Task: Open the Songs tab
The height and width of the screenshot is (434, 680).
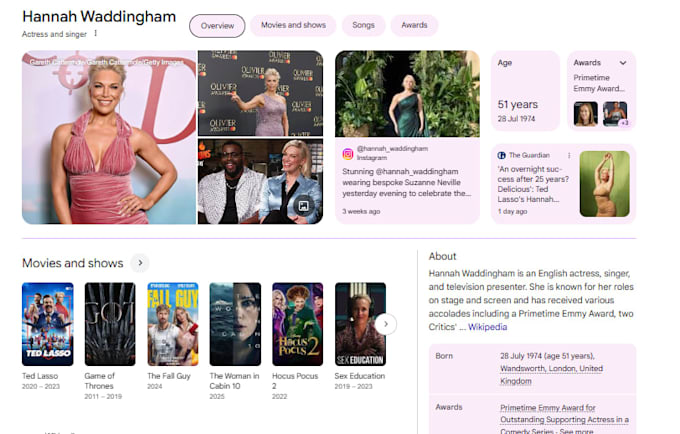Action: tap(363, 25)
